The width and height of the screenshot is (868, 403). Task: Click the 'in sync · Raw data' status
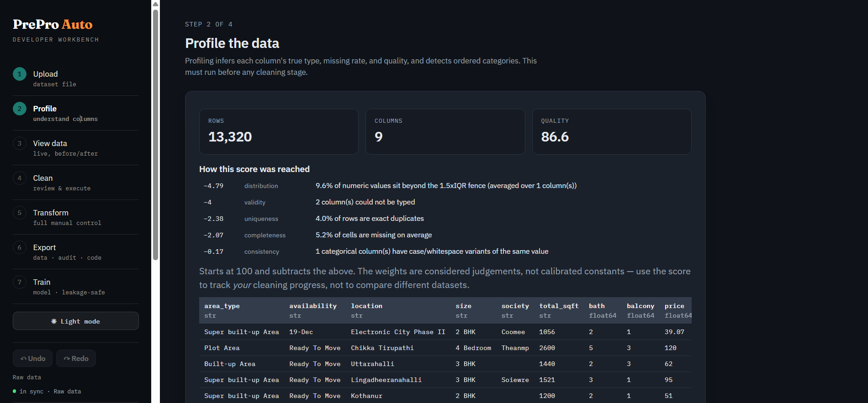(47, 391)
